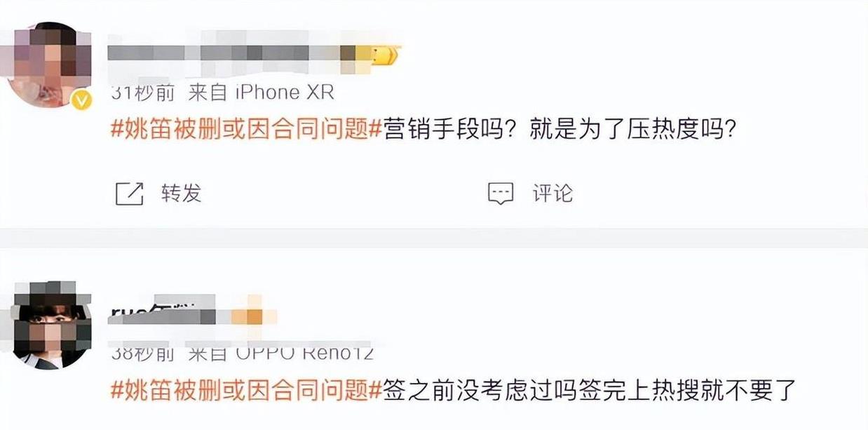Click the 38秒前 timestamp
Image resolution: width=868 pixels, height=430 pixels.
tap(143, 353)
